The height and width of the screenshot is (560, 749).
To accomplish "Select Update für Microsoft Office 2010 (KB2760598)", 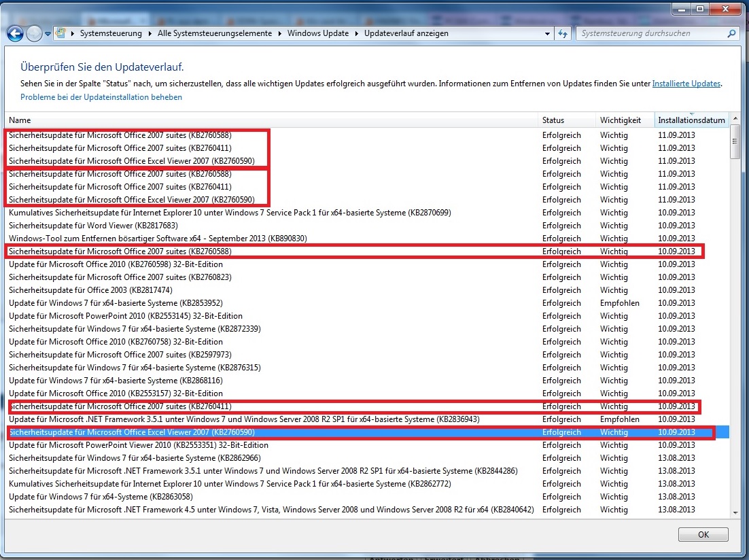I will click(x=367, y=264).
